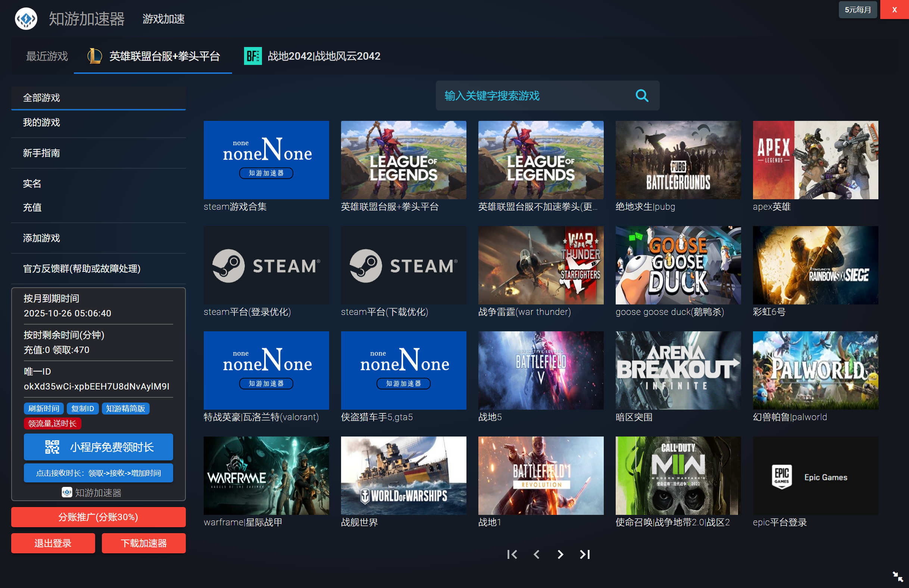Click the small 知游加速器 logo below account panel
Viewport: 909px width, 588px height.
(x=67, y=492)
